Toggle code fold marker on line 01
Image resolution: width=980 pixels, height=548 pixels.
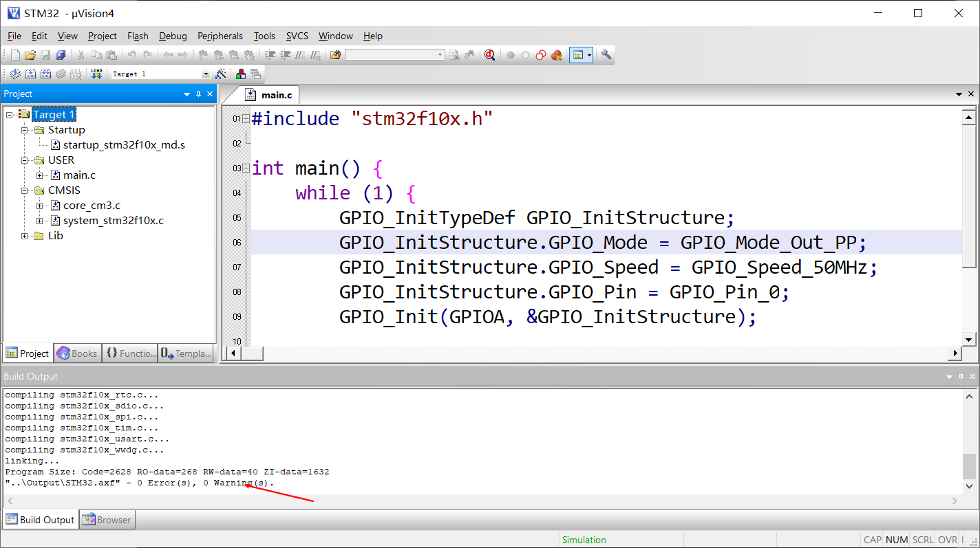(x=246, y=119)
